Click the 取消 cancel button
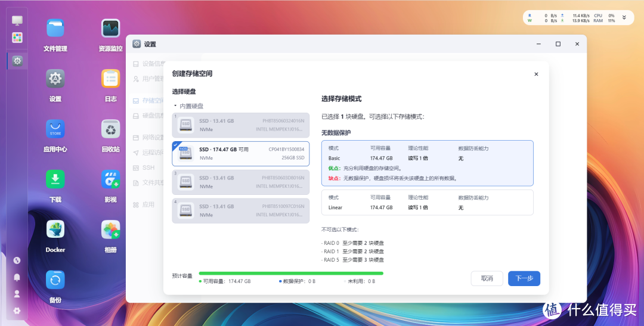 click(x=487, y=278)
